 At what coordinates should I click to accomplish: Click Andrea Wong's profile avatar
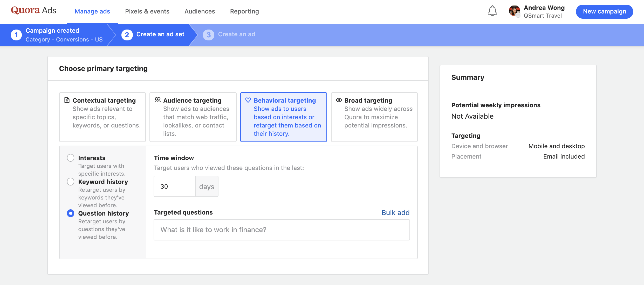coord(514,11)
